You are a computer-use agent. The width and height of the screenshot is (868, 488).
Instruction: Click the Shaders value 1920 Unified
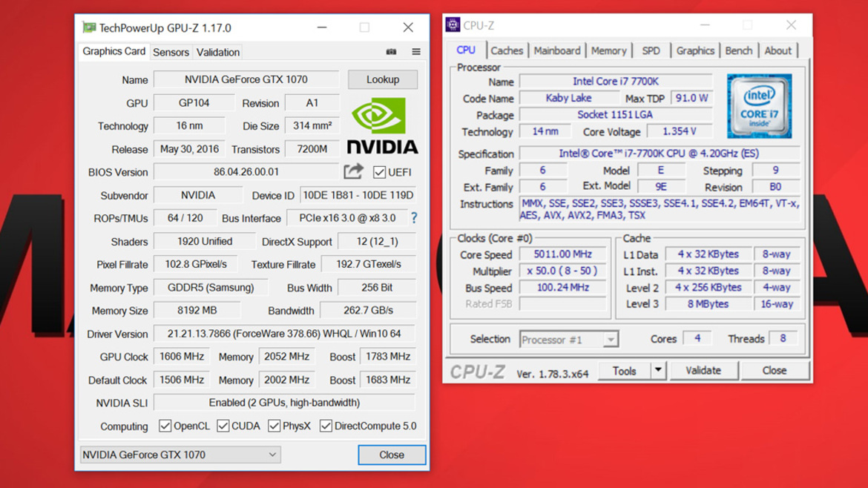pyautogui.click(x=204, y=241)
